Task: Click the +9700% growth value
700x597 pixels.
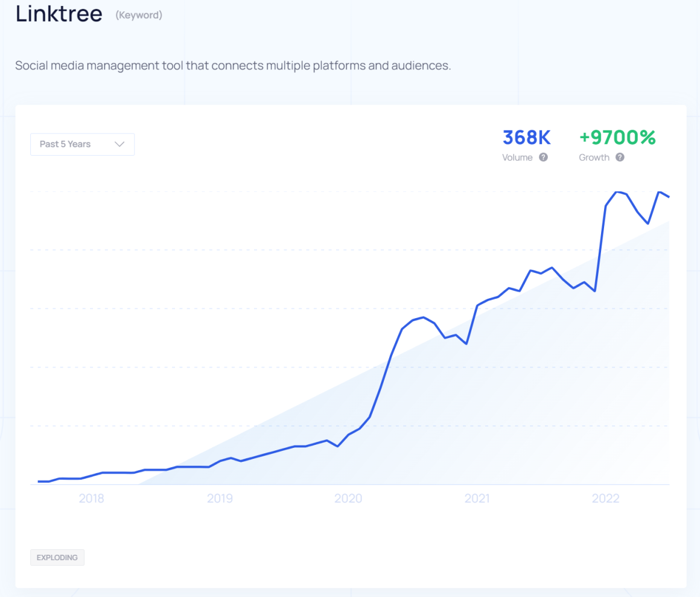Action: (617, 138)
